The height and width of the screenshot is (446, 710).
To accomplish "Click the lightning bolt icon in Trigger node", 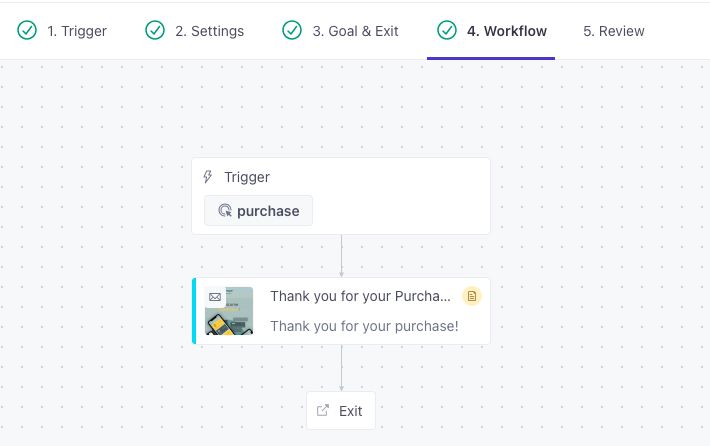I will [208, 177].
